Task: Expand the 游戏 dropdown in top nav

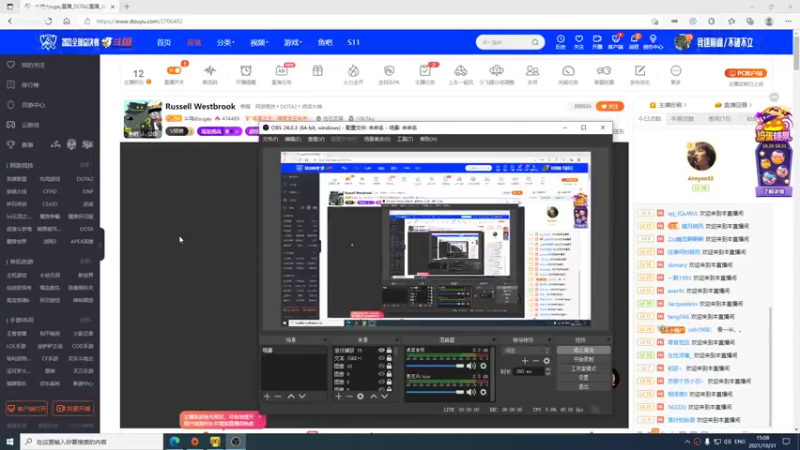Action: coord(292,43)
